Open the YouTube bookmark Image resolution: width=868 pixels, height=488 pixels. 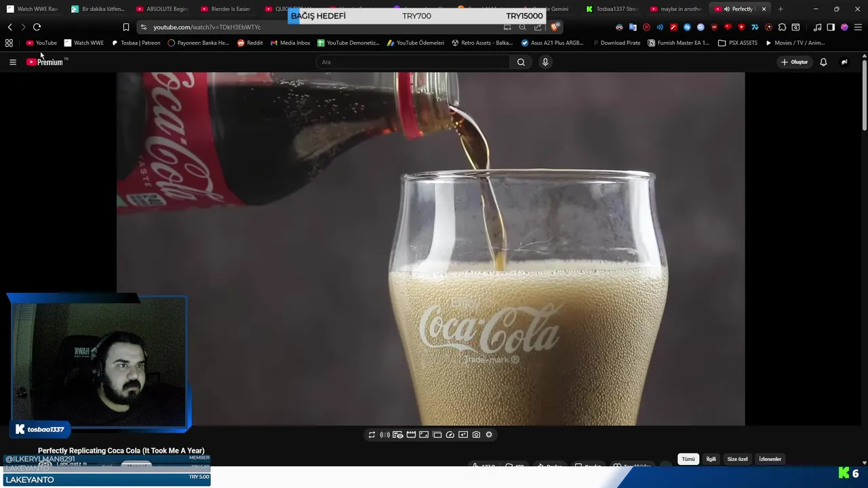coord(41,43)
